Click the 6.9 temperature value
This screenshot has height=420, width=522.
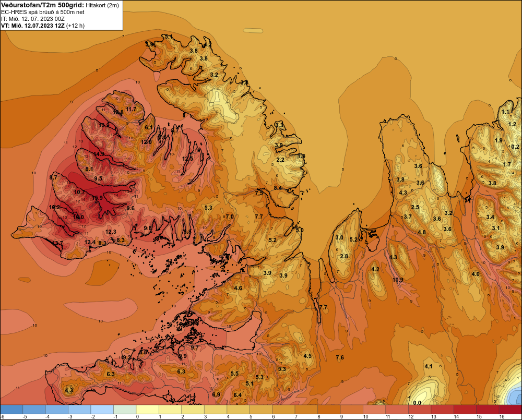(216, 394)
